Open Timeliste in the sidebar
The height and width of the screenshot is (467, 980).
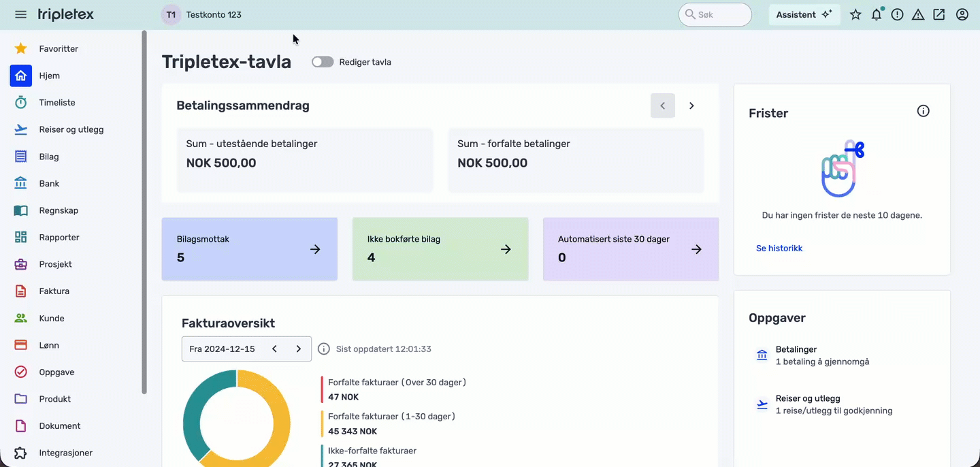pos(57,103)
